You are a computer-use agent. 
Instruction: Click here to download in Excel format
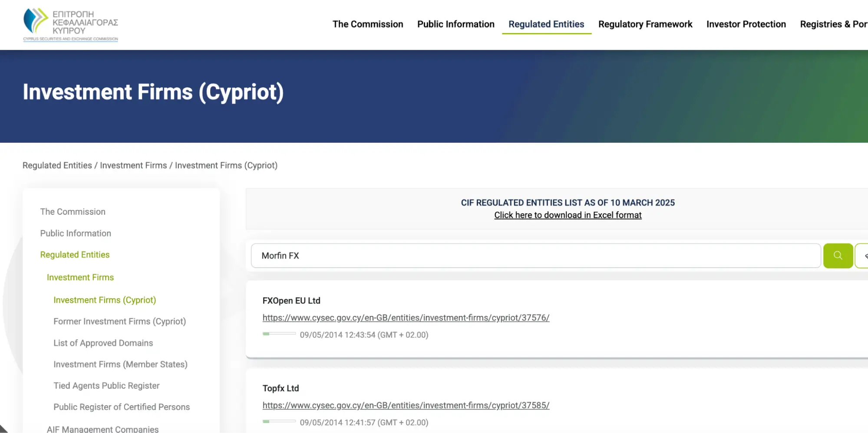568,215
